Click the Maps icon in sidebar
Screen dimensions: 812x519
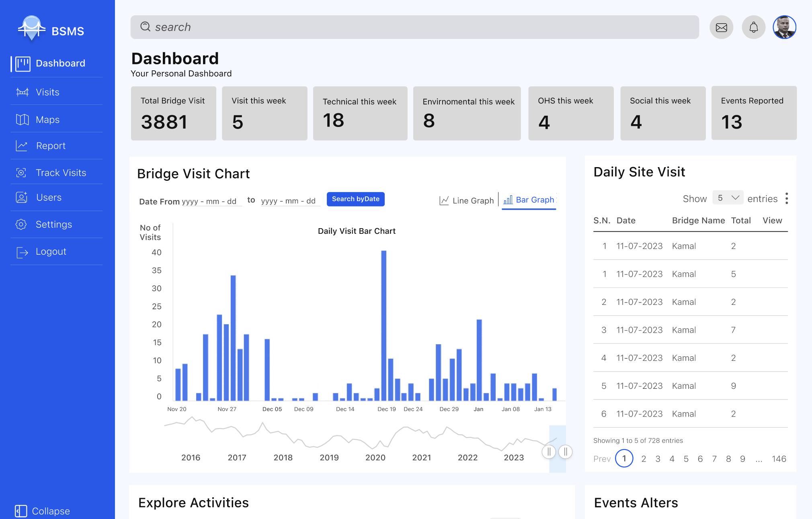coord(22,120)
